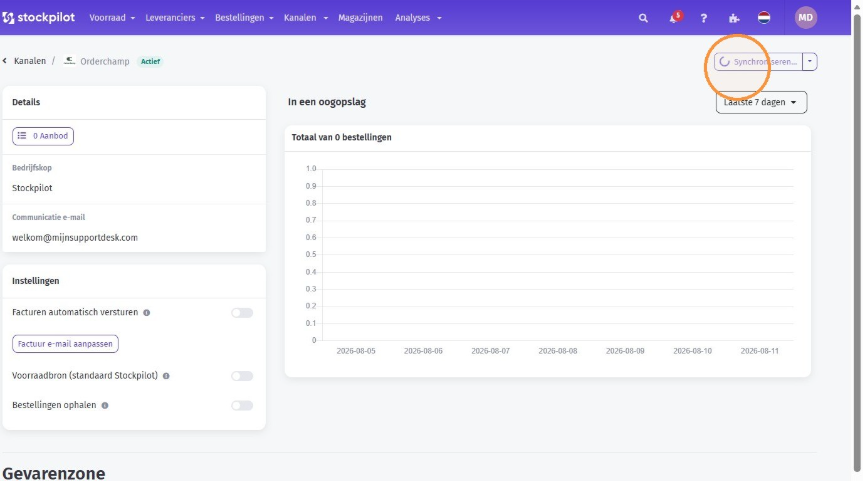Image resolution: width=864 pixels, height=481 pixels.
Task: Click the Gevarenzone heading
Action: 53,473
